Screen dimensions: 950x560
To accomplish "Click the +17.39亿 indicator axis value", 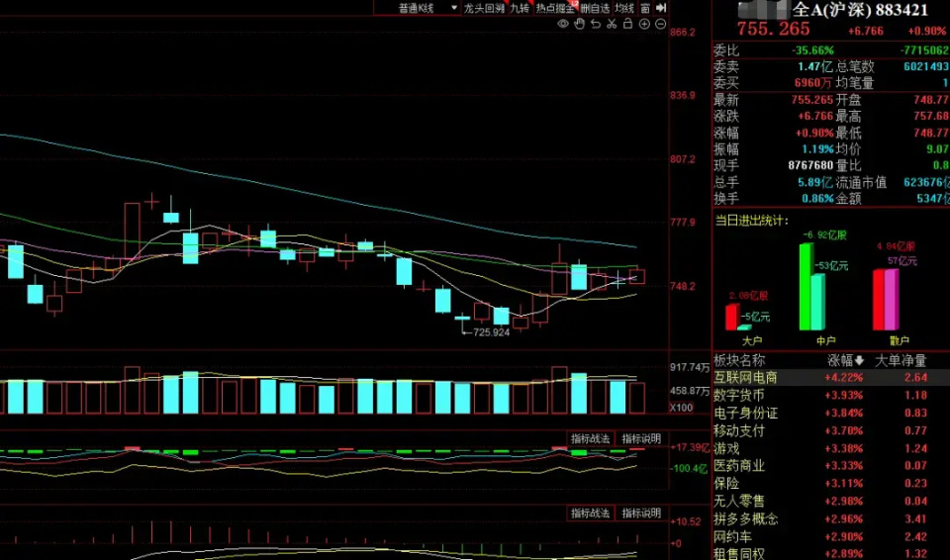I will coord(690,446).
